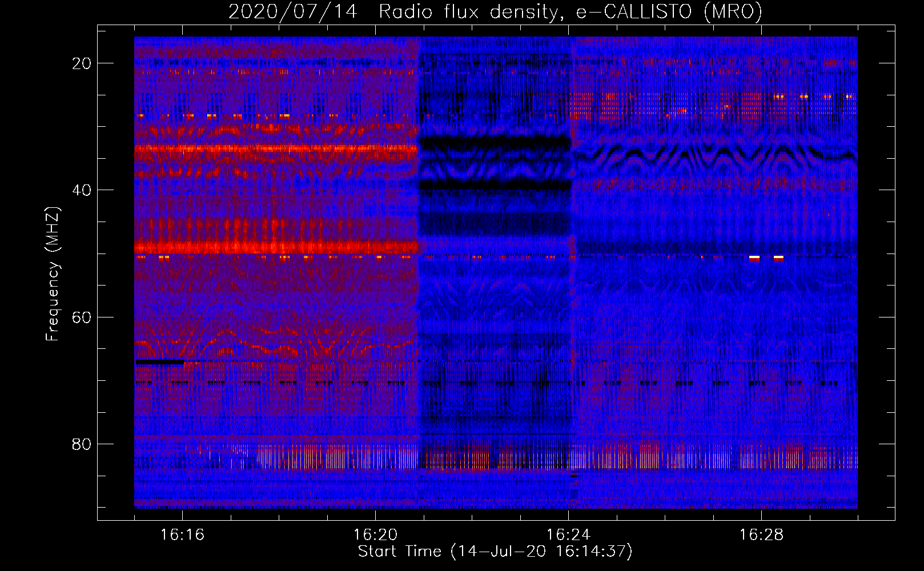This screenshot has width=924, height=571.
Task: Click the '16:20' time tick label
Action: click(x=376, y=535)
